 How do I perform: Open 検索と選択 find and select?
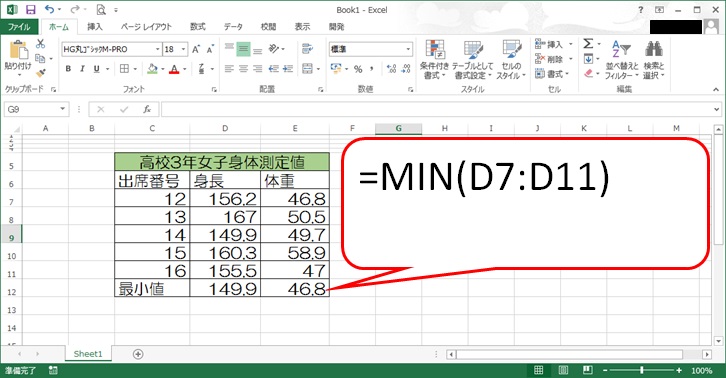pyautogui.click(x=653, y=59)
